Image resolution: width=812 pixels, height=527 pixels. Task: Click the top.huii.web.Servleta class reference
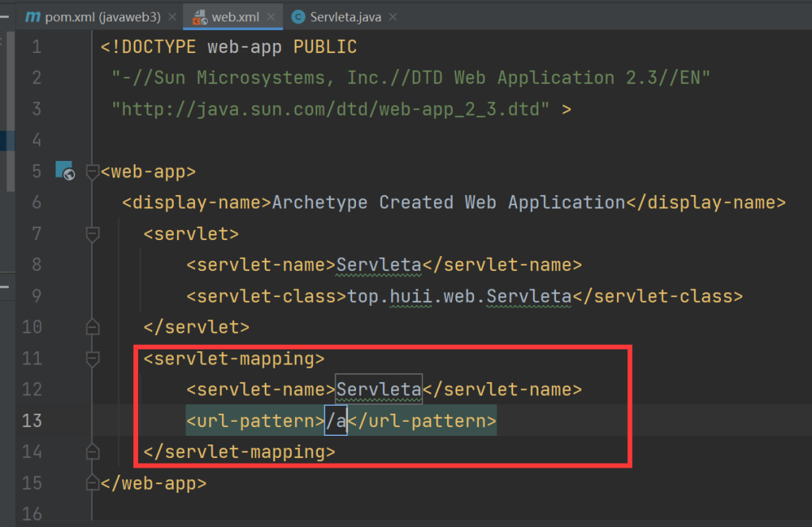click(459, 296)
